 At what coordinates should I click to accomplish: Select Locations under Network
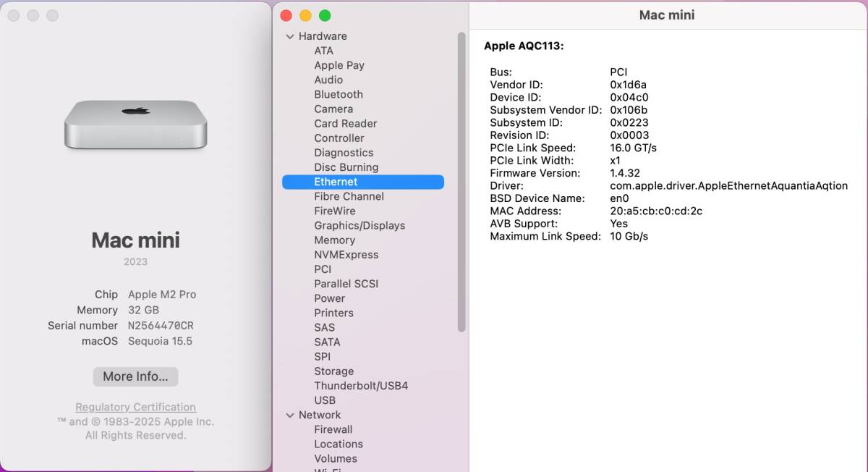(339, 444)
